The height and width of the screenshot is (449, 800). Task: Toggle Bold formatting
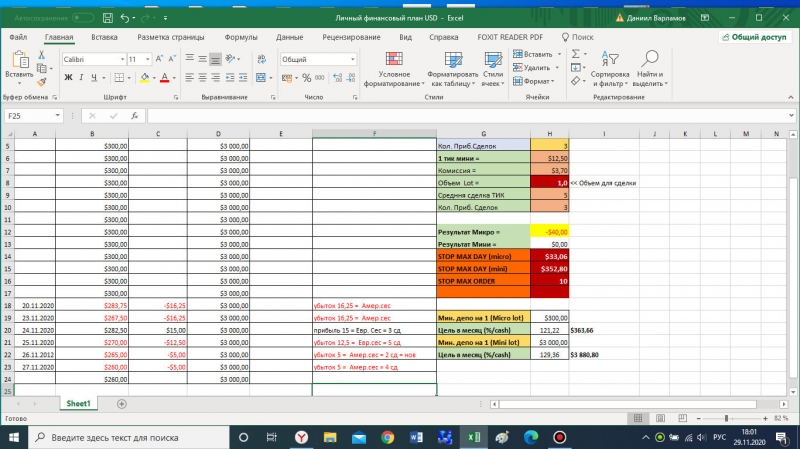pos(67,78)
